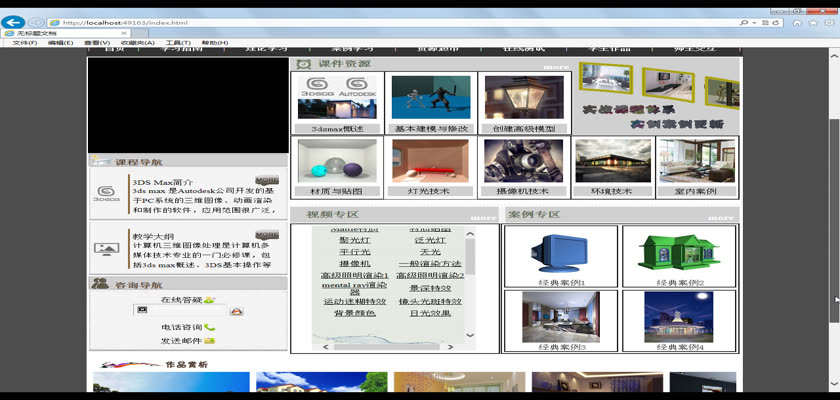
Task: Open the 收藏夹(A) menu
Action: pos(138,43)
